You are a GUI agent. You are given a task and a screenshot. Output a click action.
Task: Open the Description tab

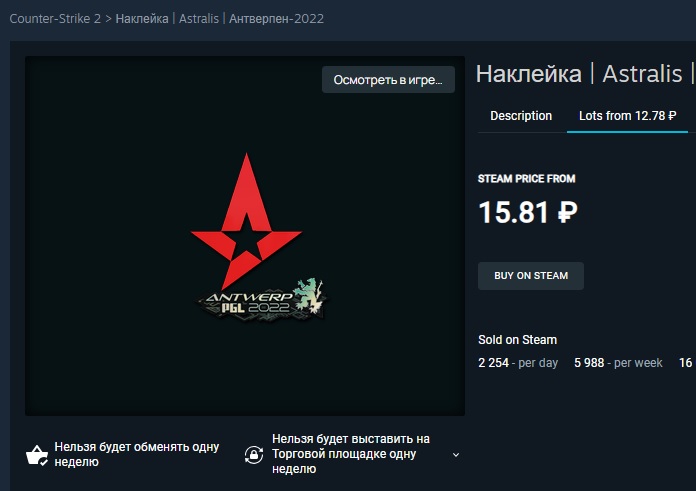click(x=521, y=116)
